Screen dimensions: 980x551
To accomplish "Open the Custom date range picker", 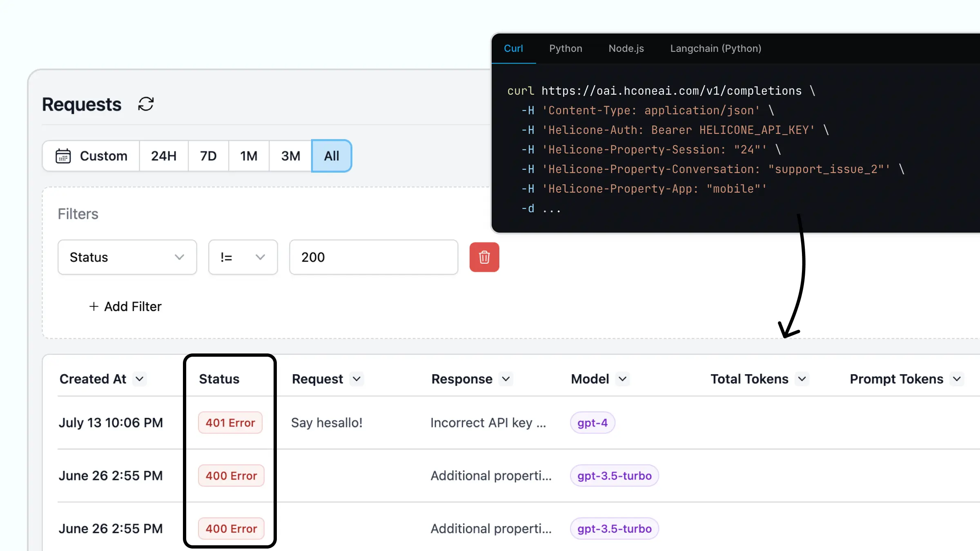I will click(91, 156).
